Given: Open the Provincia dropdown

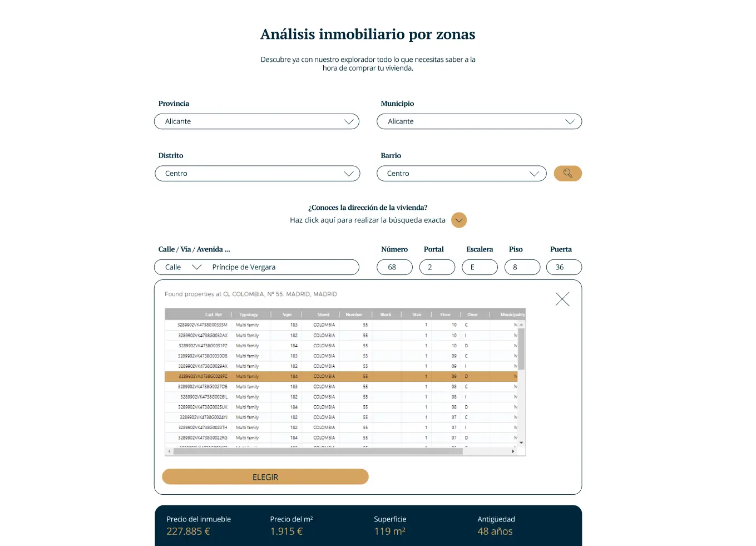Looking at the screenshot, I should pyautogui.click(x=256, y=122).
